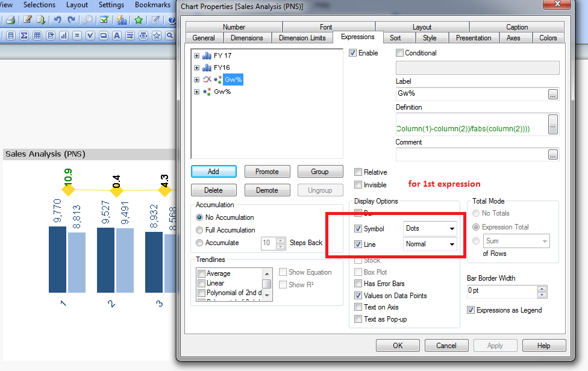Create an Input Box with equals icon
The width and height of the screenshot is (588, 371).
[x=77, y=36]
